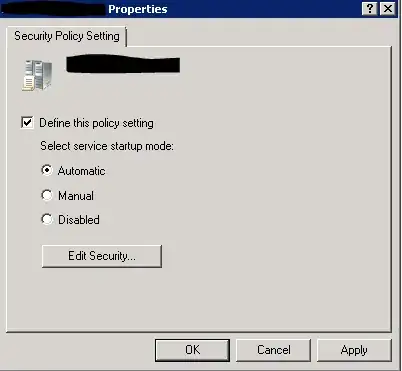The height and width of the screenshot is (371, 402).
Task: Switch to the Security Policy Setting tab
Action: click(x=67, y=36)
